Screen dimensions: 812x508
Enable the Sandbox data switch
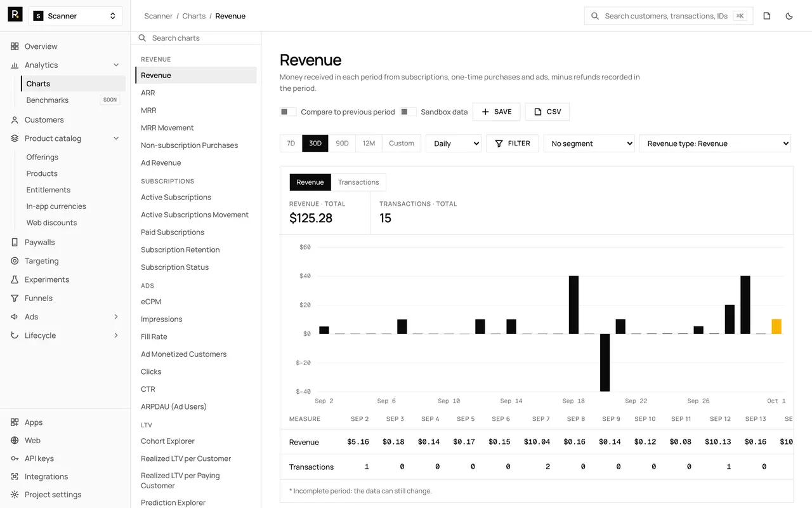pyautogui.click(x=408, y=112)
